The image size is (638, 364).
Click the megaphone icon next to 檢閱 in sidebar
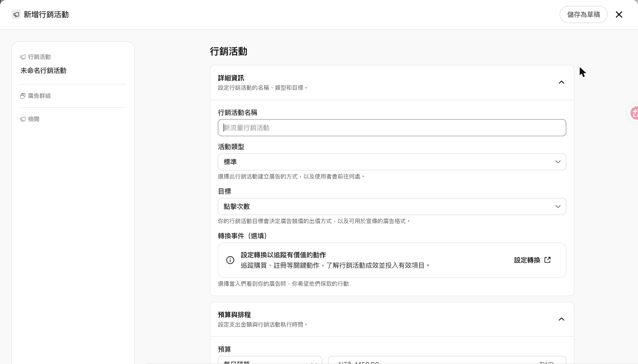click(x=23, y=119)
